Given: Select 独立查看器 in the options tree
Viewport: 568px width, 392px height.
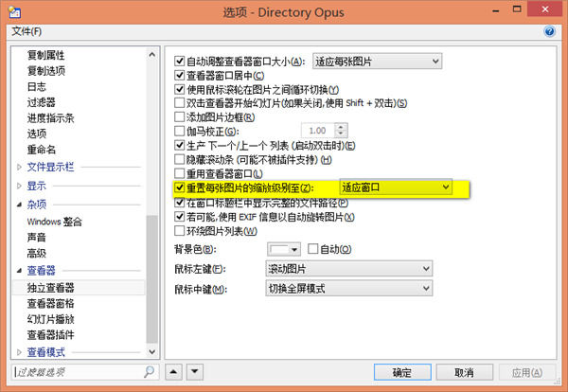Looking at the screenshot, I should 79,288.
